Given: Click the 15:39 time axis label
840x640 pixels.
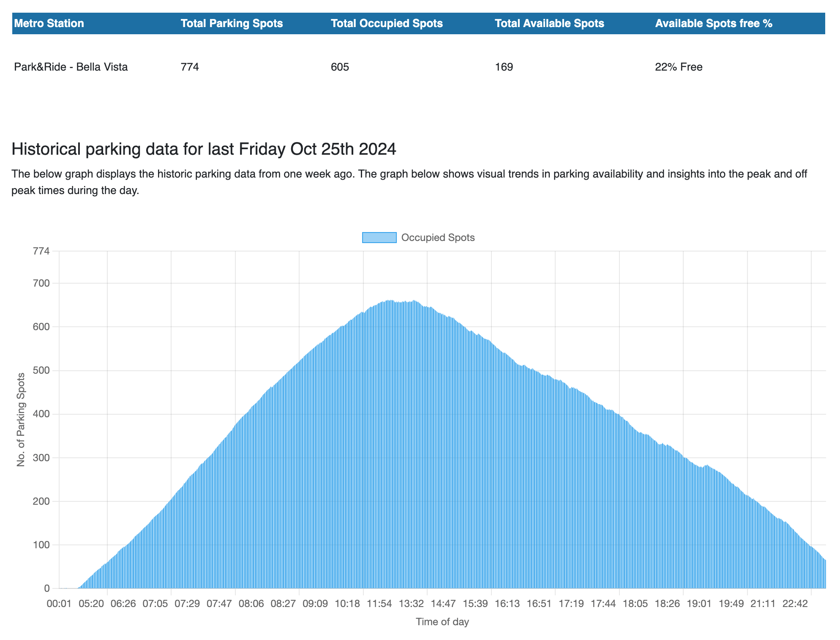Looking at the screenshot, I should [x=475, y=604].
